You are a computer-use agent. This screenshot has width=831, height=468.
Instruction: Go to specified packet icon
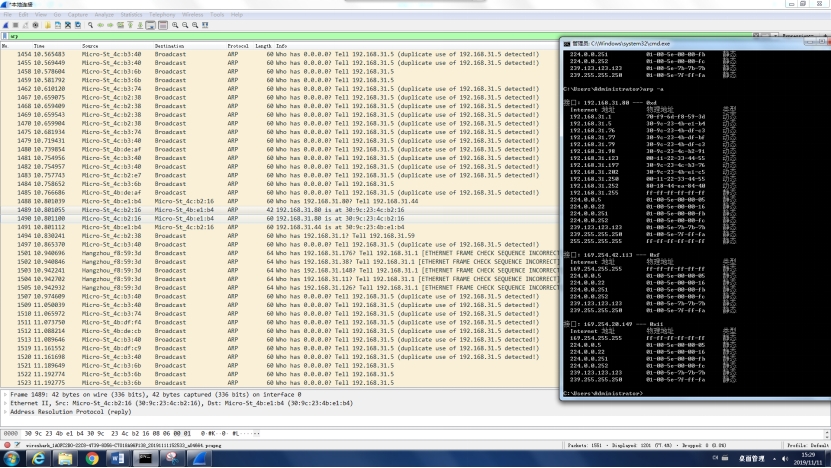click(x=120, y=25)
